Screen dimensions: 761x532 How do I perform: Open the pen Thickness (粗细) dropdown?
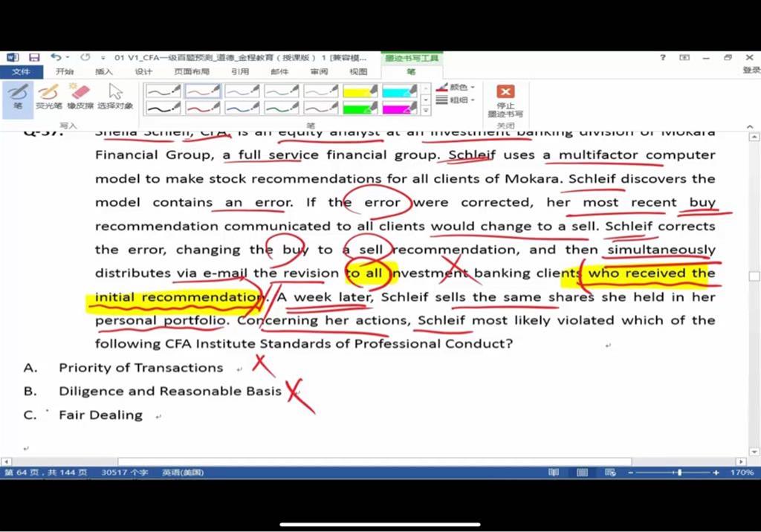click(456, 100)
